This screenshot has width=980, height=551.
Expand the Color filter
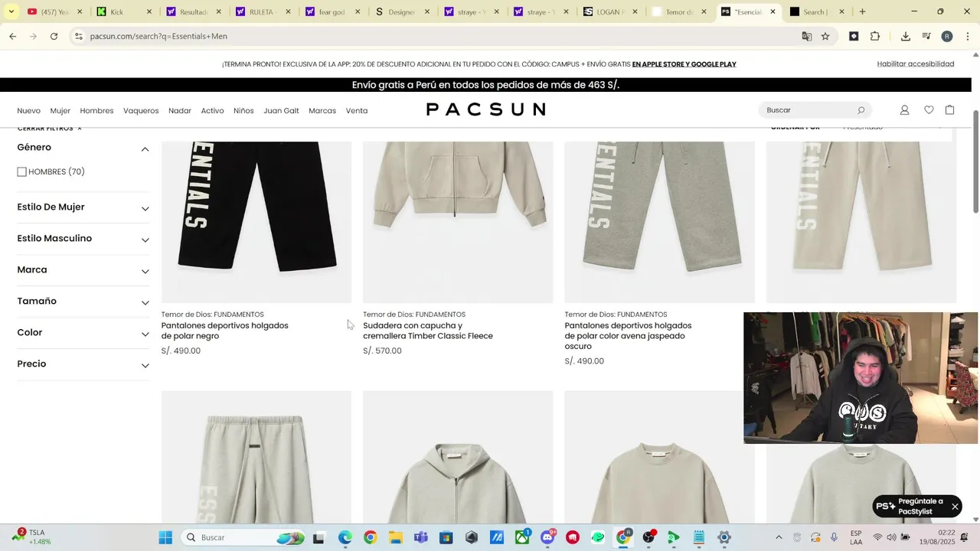(x=145, y=334)
